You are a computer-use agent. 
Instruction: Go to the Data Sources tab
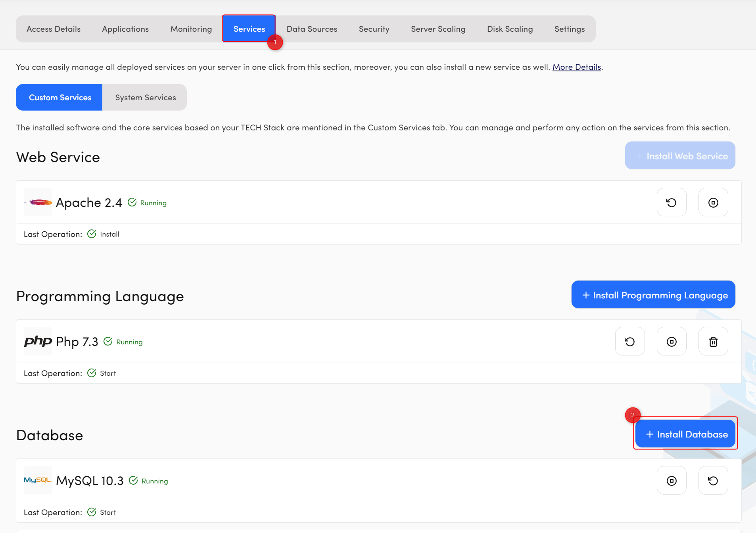(312, 29)
